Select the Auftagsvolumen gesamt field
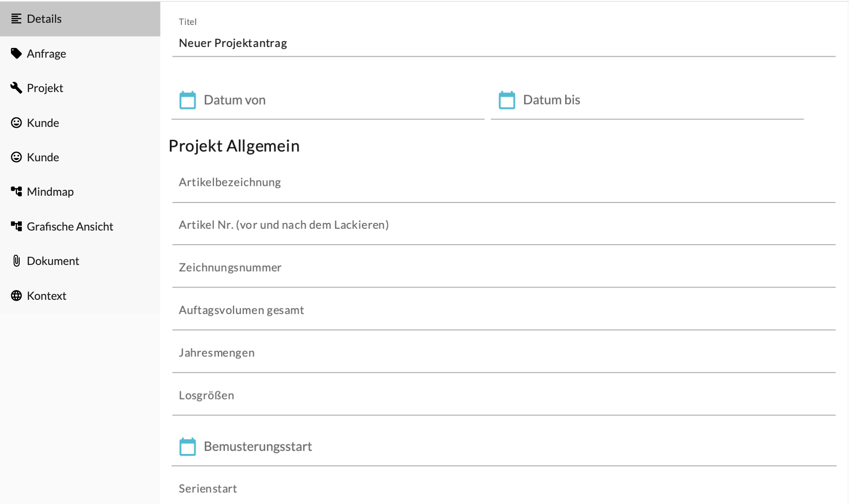849x504 pixels. (x=503, y=311)
